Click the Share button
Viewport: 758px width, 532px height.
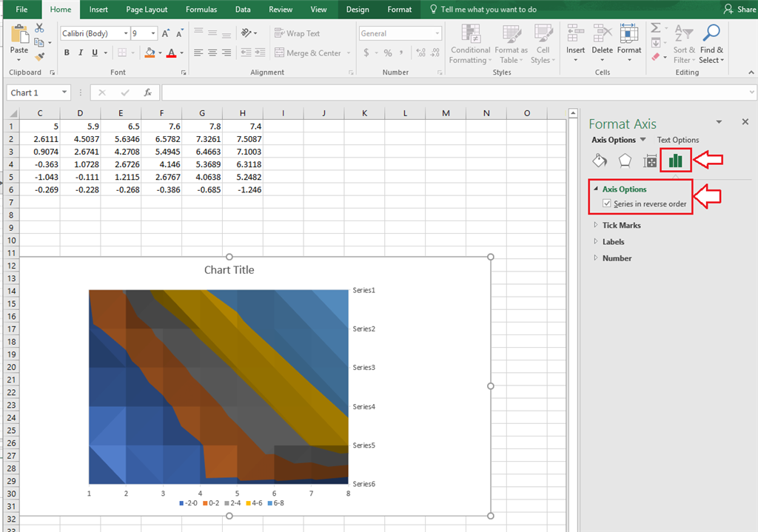pyautogui.click(x=740, y=9)
